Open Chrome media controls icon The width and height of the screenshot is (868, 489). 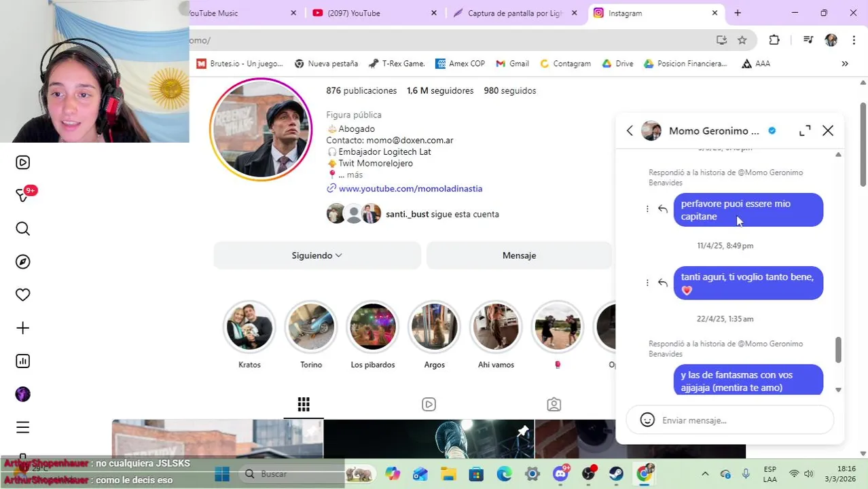[x=808, y=40]
